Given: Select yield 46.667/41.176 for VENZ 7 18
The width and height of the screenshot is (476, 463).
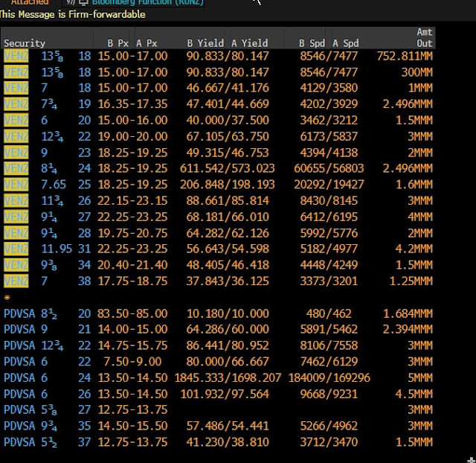Looking at the screenshot, I should tap(228, 88).
